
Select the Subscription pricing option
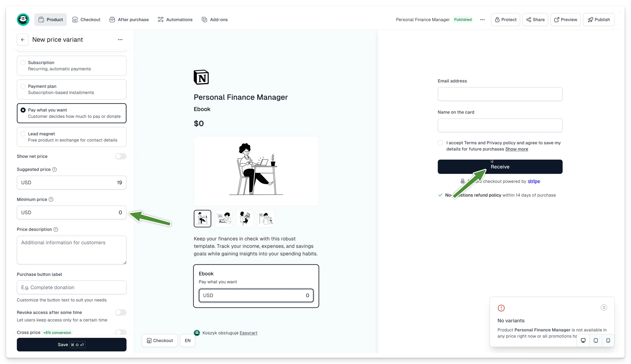[72, 66]
